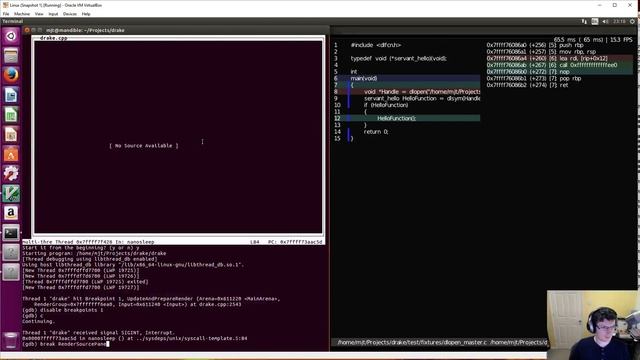
Task: Click '(gdb) disable breakpoints 1' line
Action: click(x=63, y=310)
